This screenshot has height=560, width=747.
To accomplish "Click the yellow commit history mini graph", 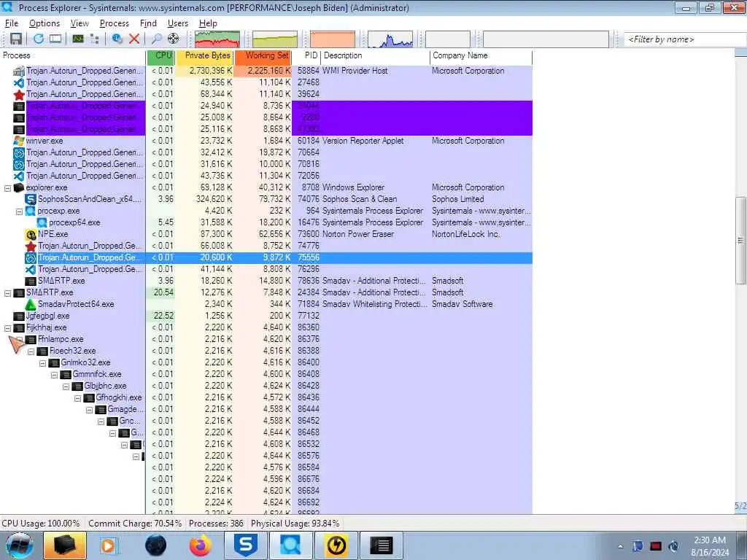I will tap(275, 39).
